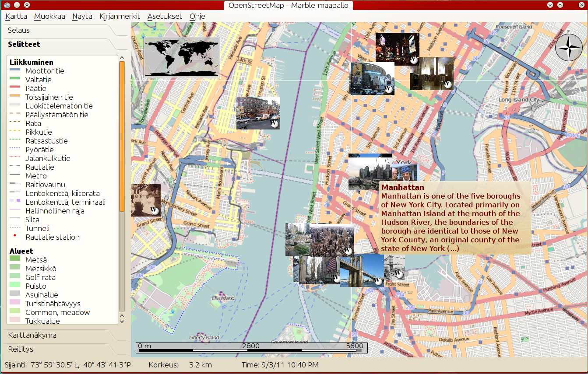Click the double-chevron keep-above title button
Image resolution: width=588 pixels, height=374 pixels.
[x=27, y=5]
